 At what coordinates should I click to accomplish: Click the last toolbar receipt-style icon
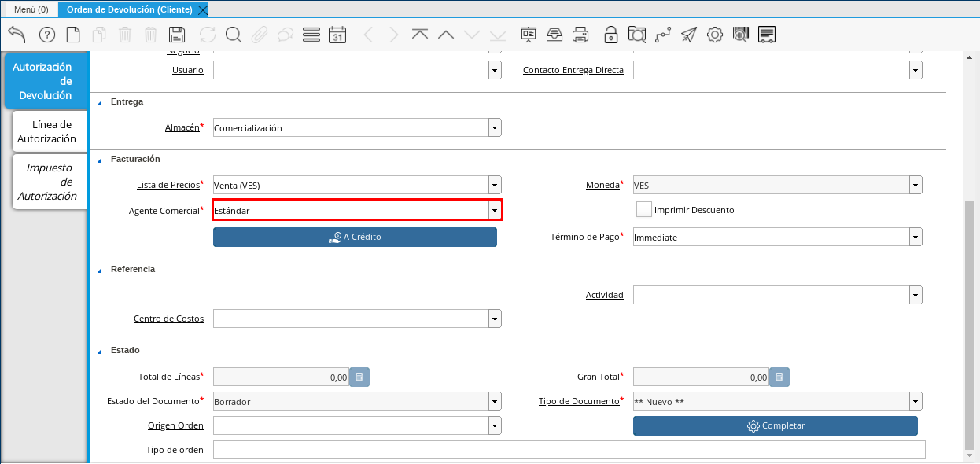(768, 35)
